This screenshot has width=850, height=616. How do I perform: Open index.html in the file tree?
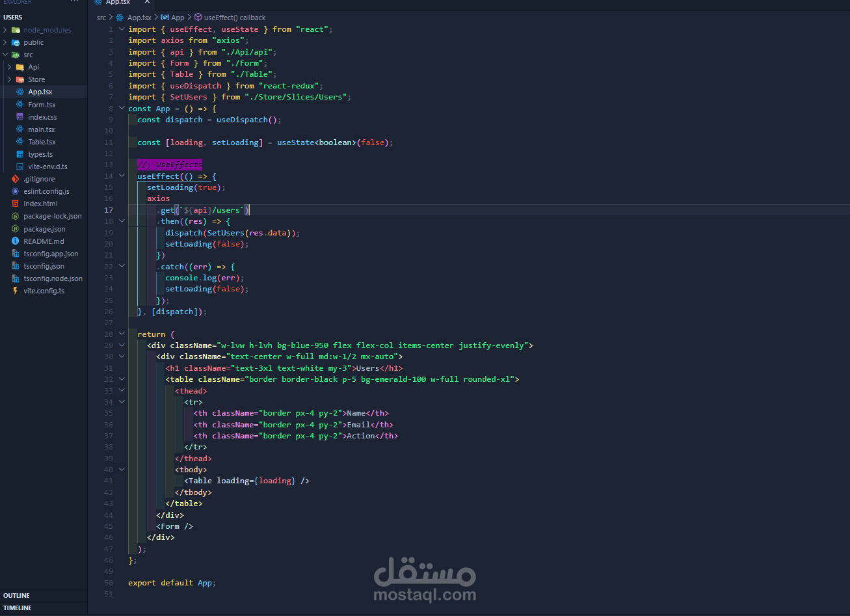[x=40, y=204]
